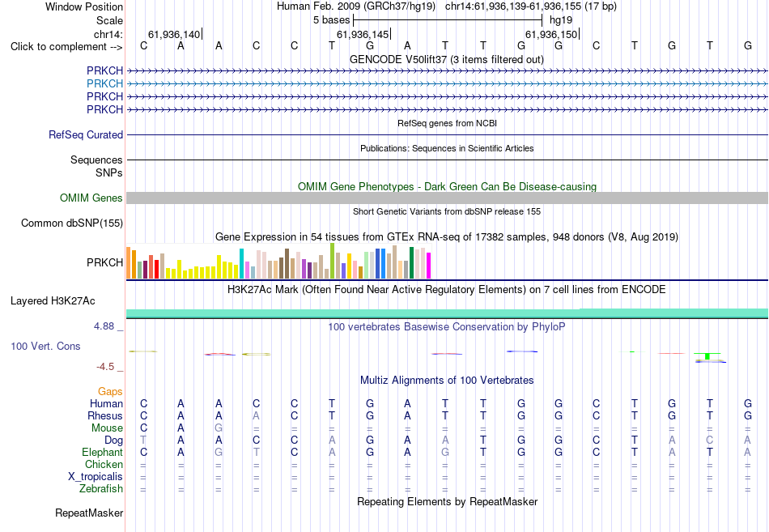Image resolution: width=769 pixels, height=532 pixels.
Task: Select the Zebrafish species label
Action: click(x=101, y=489)
